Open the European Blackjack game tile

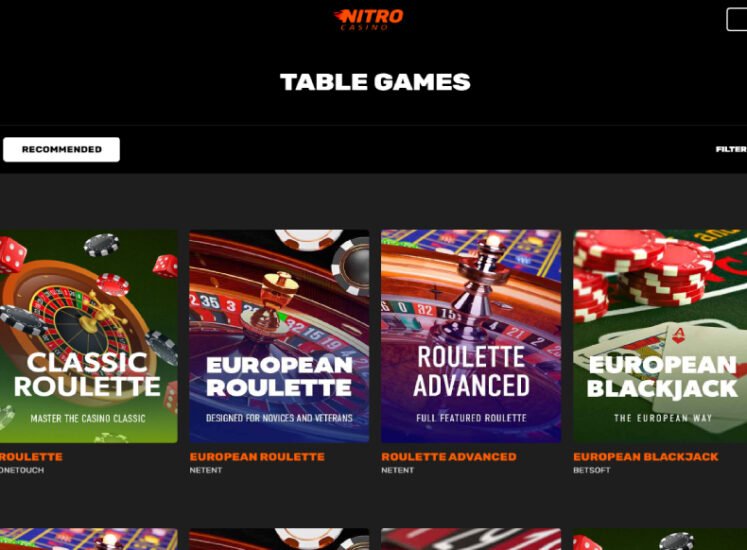660,336
